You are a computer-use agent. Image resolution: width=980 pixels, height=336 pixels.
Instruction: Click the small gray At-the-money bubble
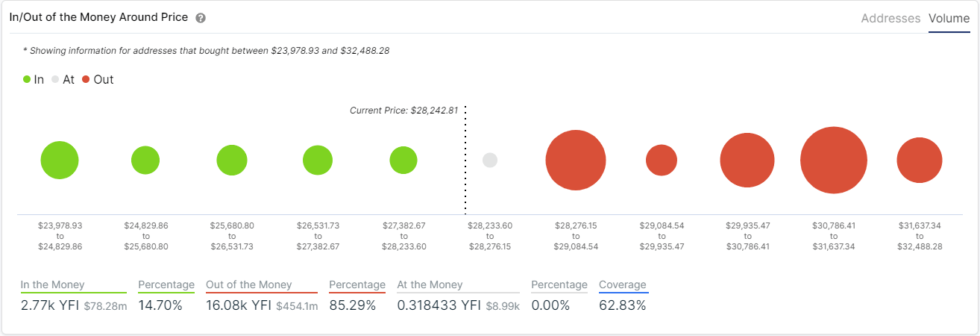490,160
